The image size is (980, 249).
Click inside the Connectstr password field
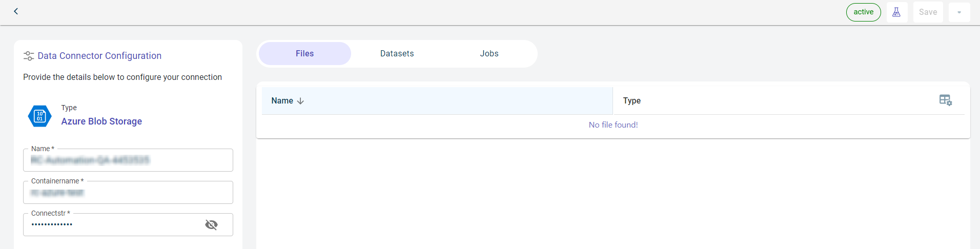113,225
